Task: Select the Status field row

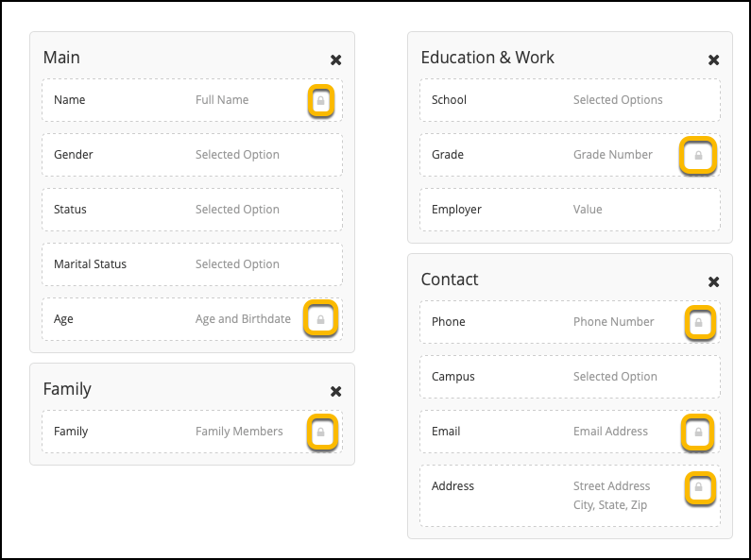Action: coord(192,210)
